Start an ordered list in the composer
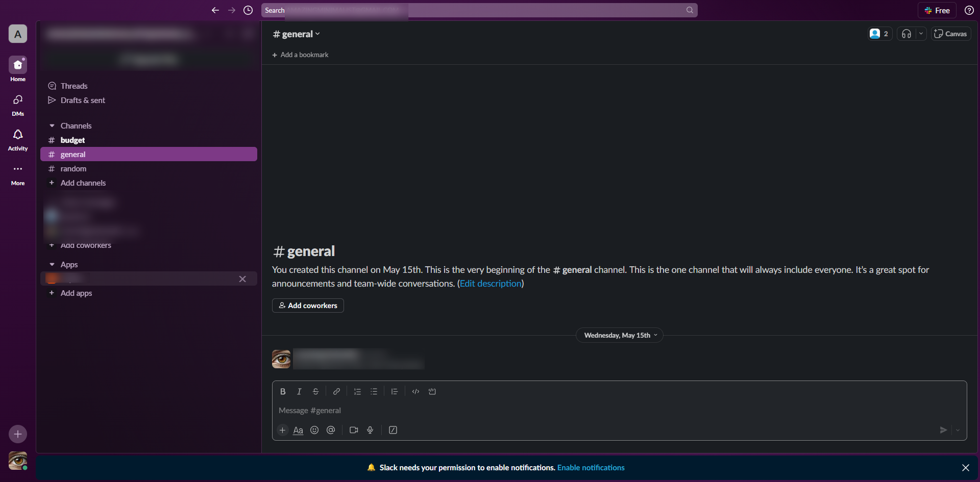980x482 pixels. pyautogui.click(x=357, y=392)
